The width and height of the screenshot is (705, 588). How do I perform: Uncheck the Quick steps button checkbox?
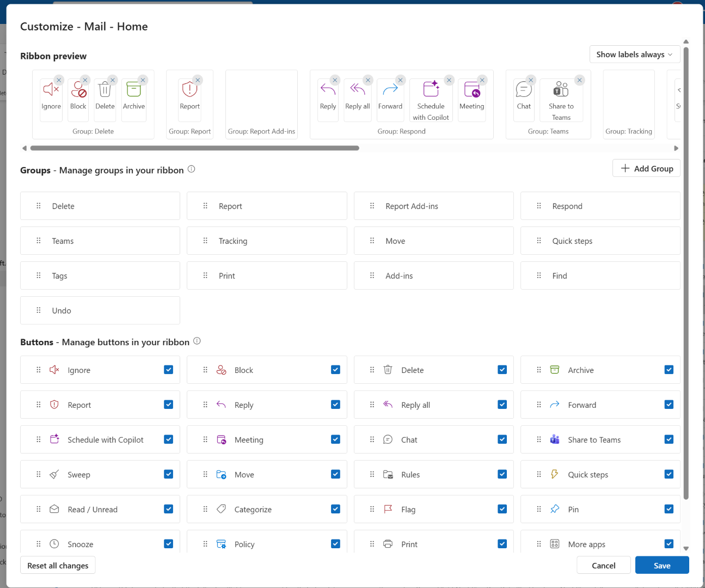(669, 474)
